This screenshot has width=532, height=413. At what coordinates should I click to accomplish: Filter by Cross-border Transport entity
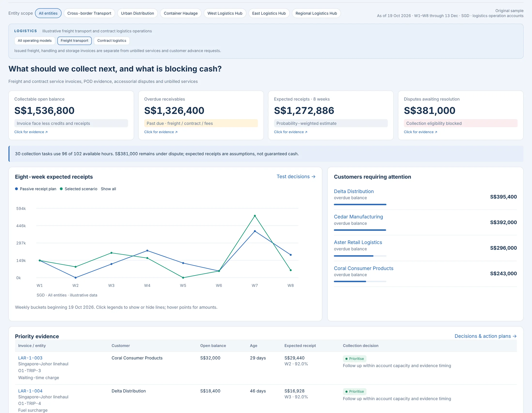click(89, 13)
